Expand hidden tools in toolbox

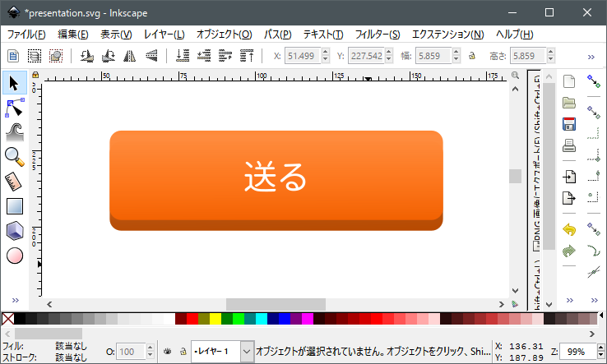point(15,300)
